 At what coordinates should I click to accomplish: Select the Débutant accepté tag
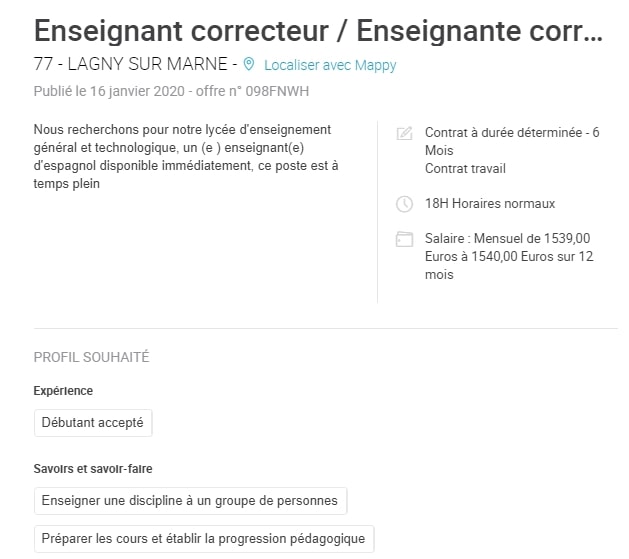[x=93, y=423]
